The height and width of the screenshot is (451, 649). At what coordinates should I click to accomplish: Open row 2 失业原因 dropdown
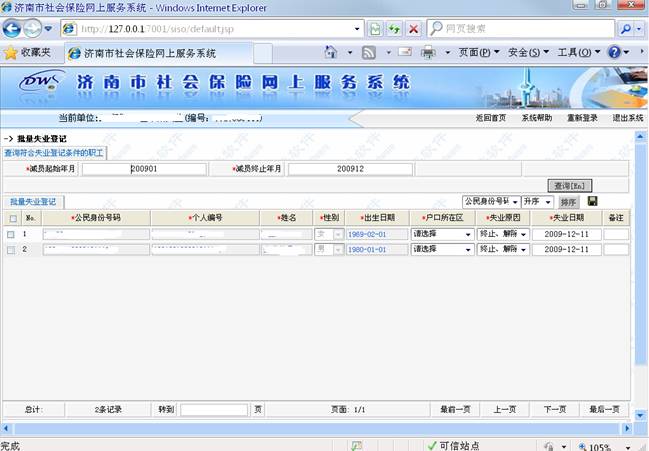coord(503,249)
